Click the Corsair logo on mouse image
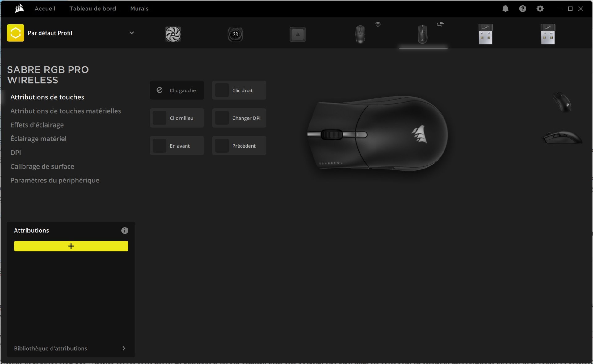The height and width of the screenshot is (364, 593). click(x=420, y=134)
